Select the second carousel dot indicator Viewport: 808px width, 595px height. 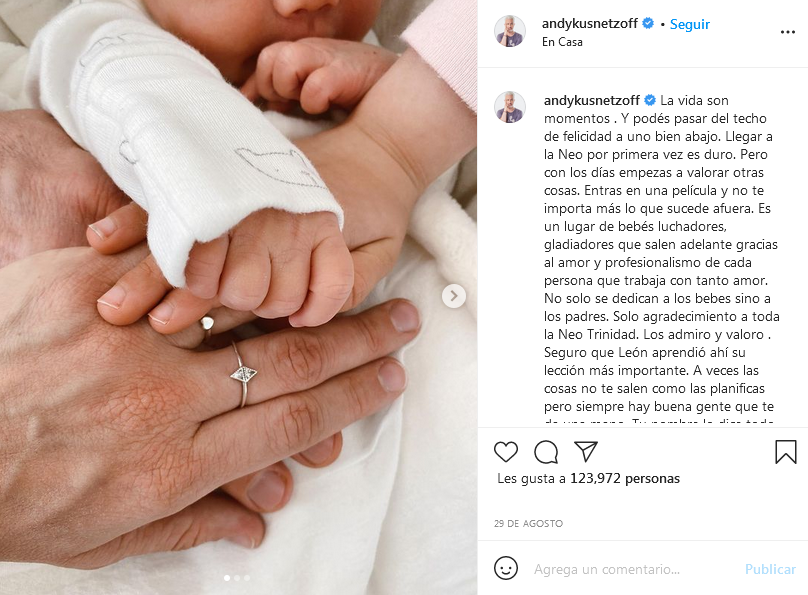(237, 578)
